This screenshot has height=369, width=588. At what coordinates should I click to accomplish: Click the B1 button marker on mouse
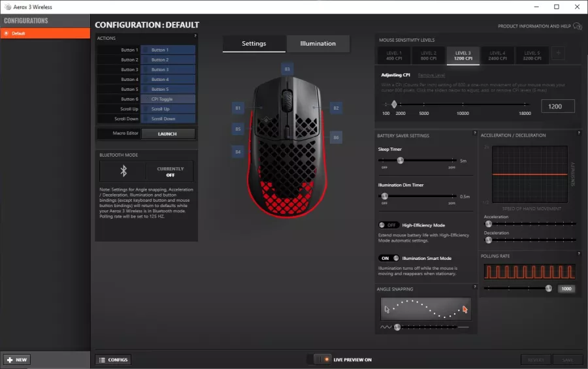tap(238, 108)
